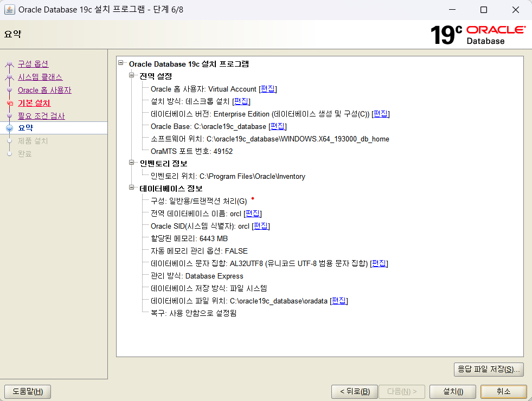
Task: Click the Java installer icon in title bar
Action: click(x=10, y=10)
